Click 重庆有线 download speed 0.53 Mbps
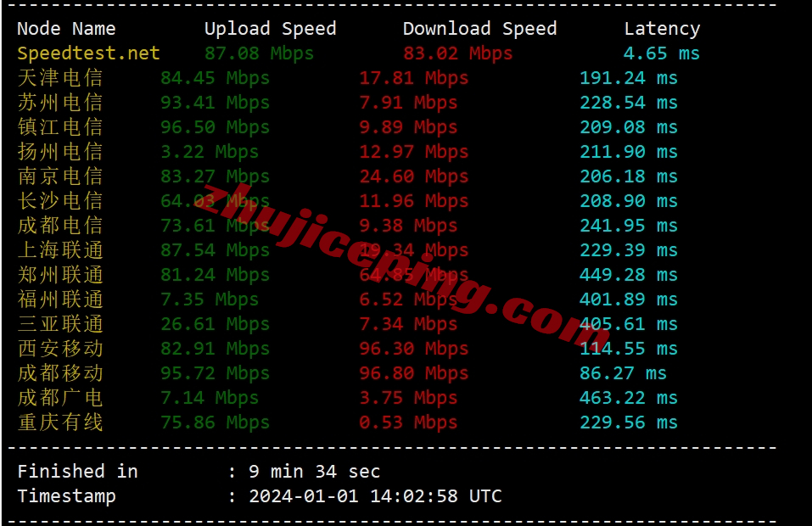The image size is (812, 526). (x=408, y=422)
